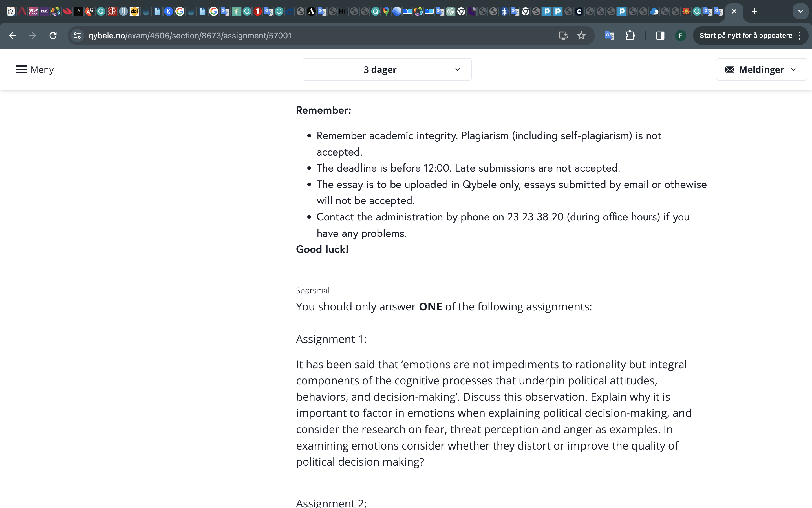
Task: Select the tab with black circle A favicon
Action: [x=311, y=11]
